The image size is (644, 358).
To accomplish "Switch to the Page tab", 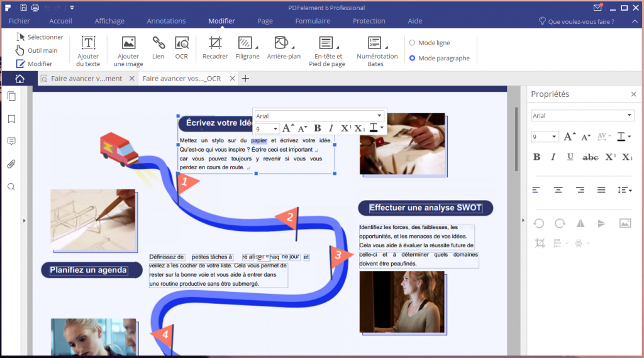I will [x=265, y=21].
